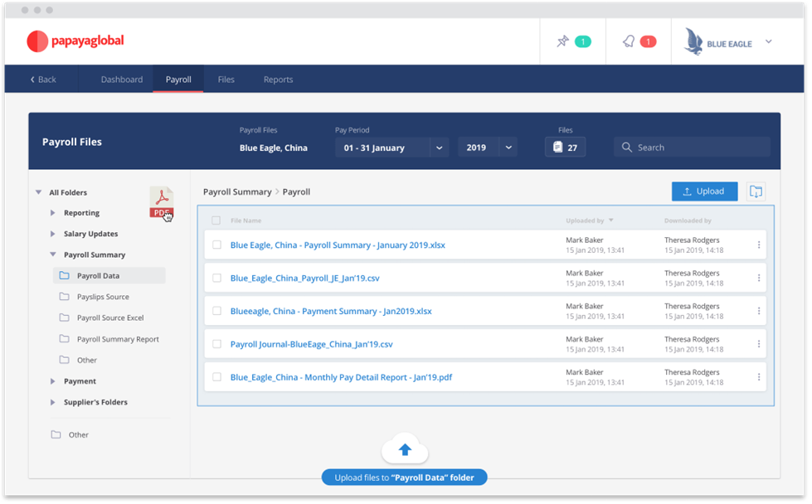Click the Payroll Summary Report folder icon
Screen dimensions: 812x504
(x=64, y=338)
